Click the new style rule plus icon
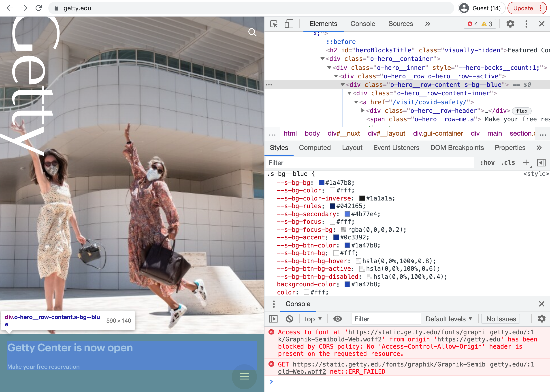The height and width of the screenshot is (392, 550). click(x=526, y=163)
